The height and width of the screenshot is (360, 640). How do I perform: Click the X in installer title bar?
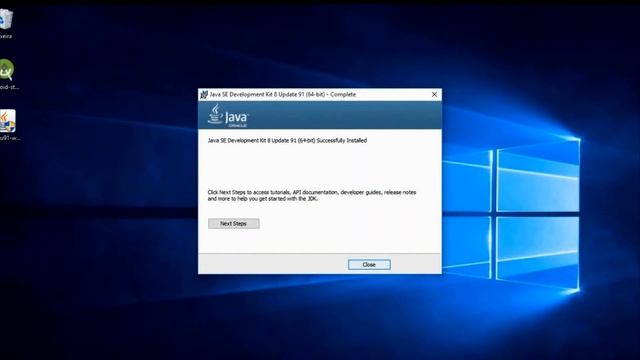pos(434,94)
